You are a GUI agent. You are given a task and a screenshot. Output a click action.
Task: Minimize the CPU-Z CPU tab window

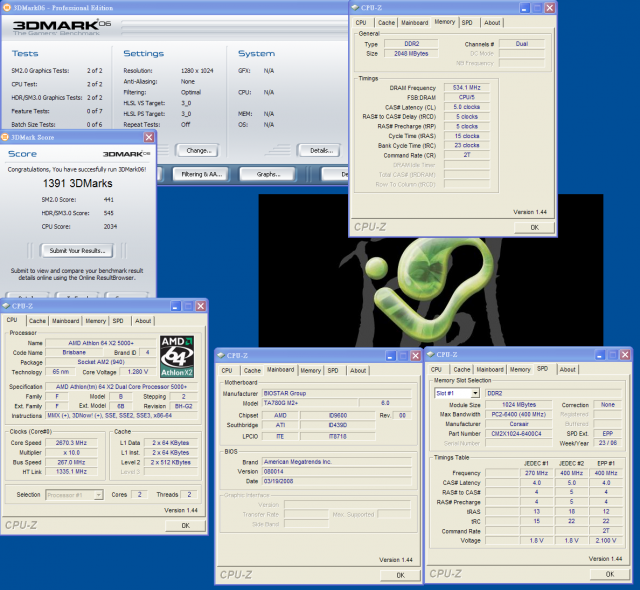[176, 306]
